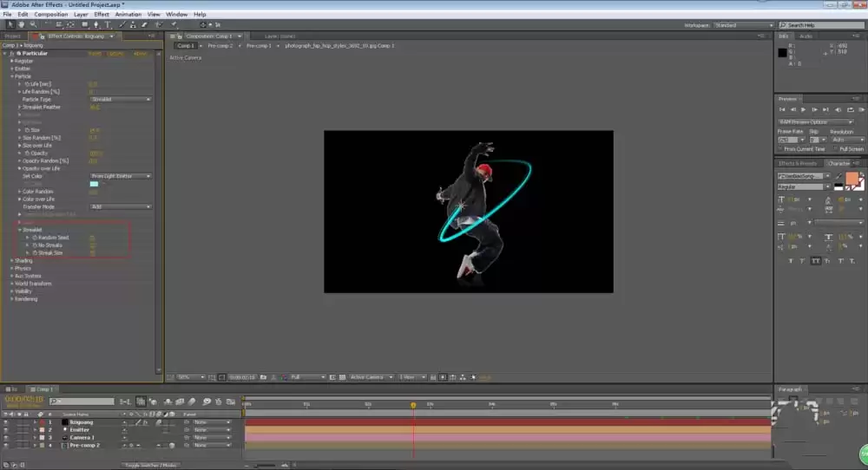Choose the Pen tool in the toolbar

click(96, 25)
